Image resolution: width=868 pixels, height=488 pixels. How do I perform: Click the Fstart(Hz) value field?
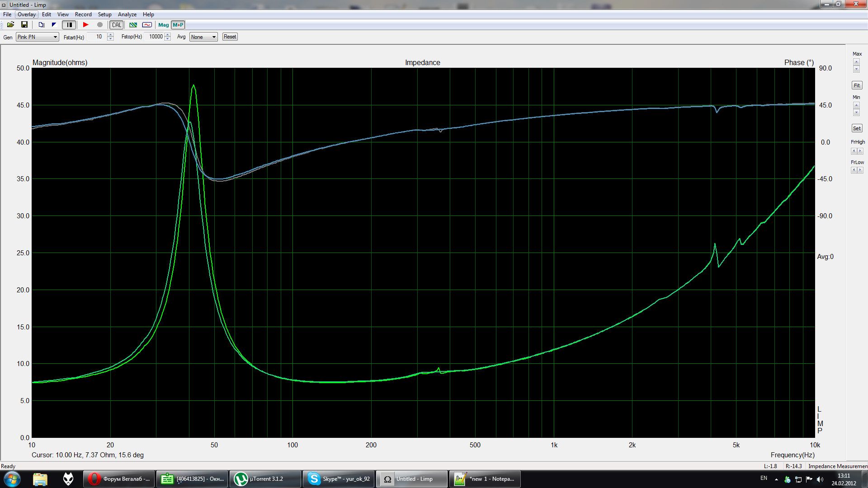pyautogui.click(x=97, y=37)
